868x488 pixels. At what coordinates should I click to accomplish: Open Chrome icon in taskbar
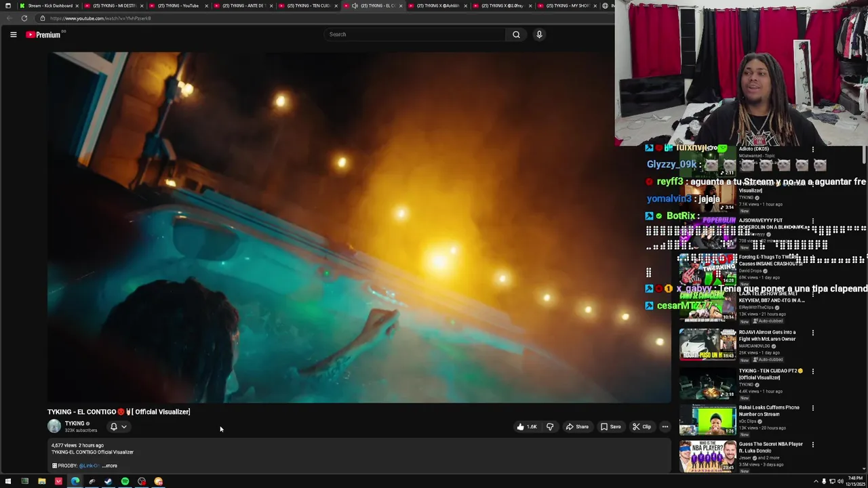pyautogui.click(x=158, y=481)
